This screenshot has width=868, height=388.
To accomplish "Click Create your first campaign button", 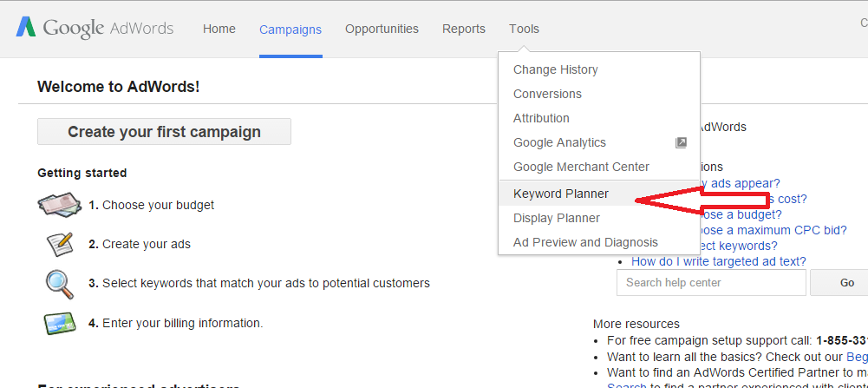I will click(x=165, y=132).
